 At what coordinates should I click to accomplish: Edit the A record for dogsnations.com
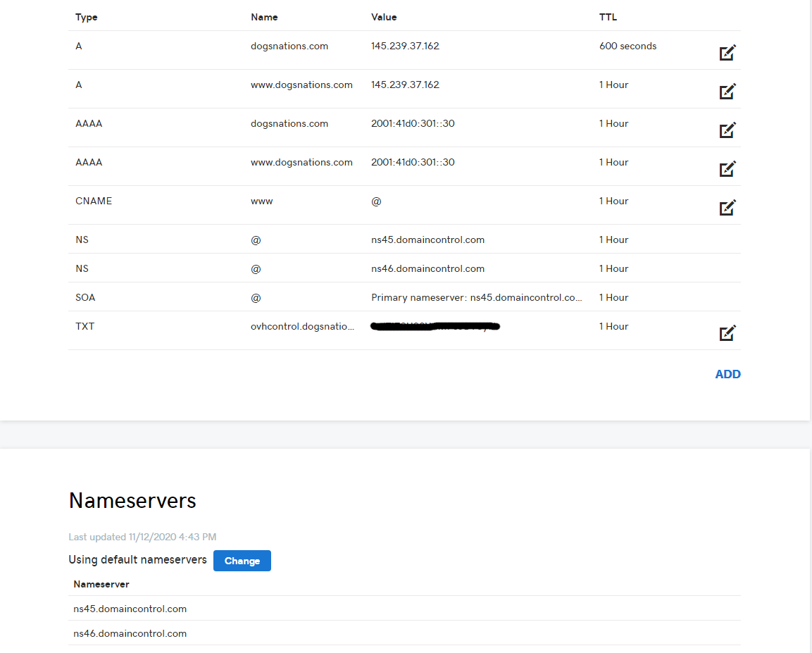(x=727, y=53)
